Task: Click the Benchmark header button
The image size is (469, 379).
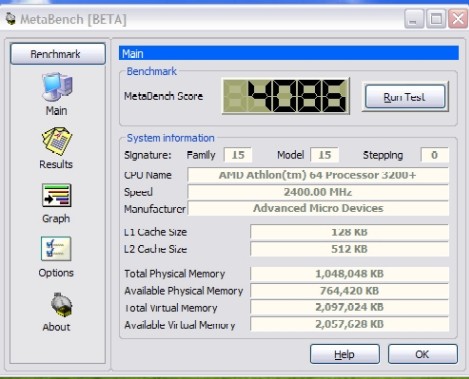Action: (x=58, y=54)
